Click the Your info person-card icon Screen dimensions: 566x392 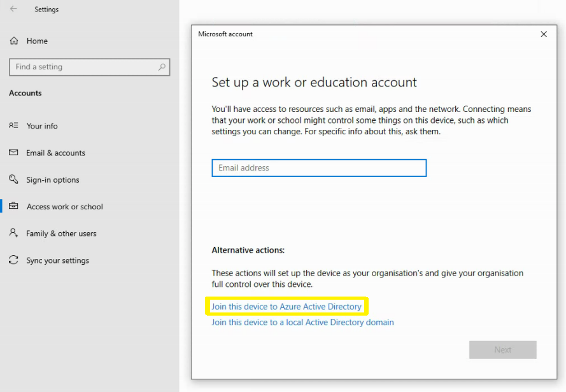13,125
